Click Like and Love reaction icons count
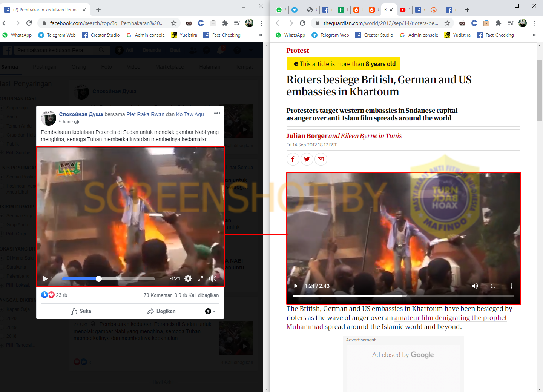The height and width of the screenshot is (392, 543). (48, 295)
